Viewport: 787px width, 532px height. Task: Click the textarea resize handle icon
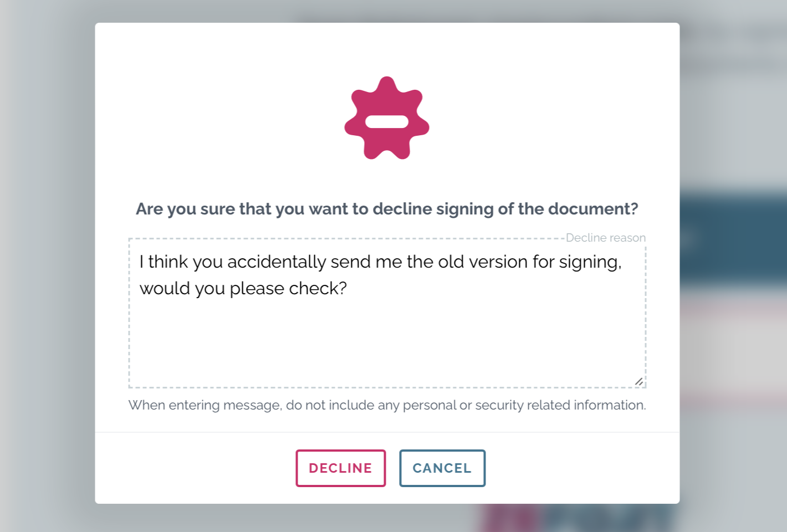[639, 381]
